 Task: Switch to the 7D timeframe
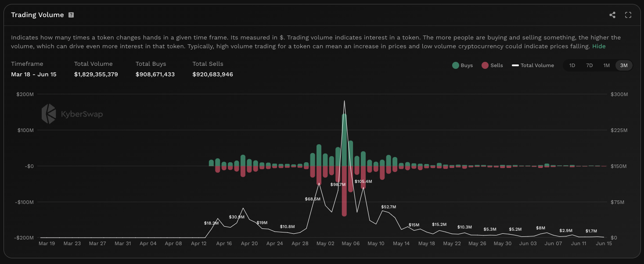tap(590, 65)
